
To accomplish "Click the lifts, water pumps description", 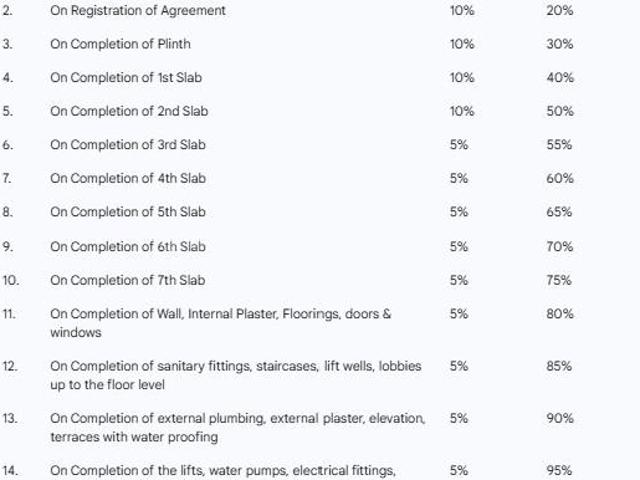I will coord(224,470).
